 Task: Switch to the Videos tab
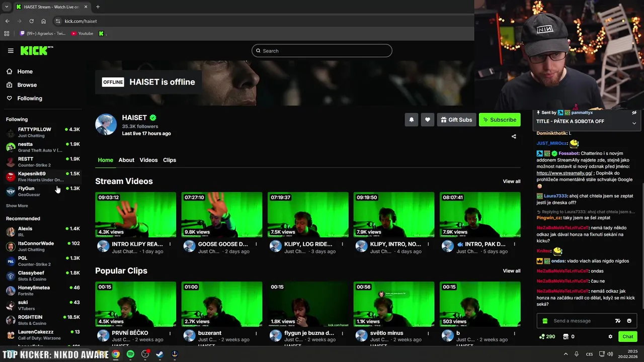coord(148,160)
